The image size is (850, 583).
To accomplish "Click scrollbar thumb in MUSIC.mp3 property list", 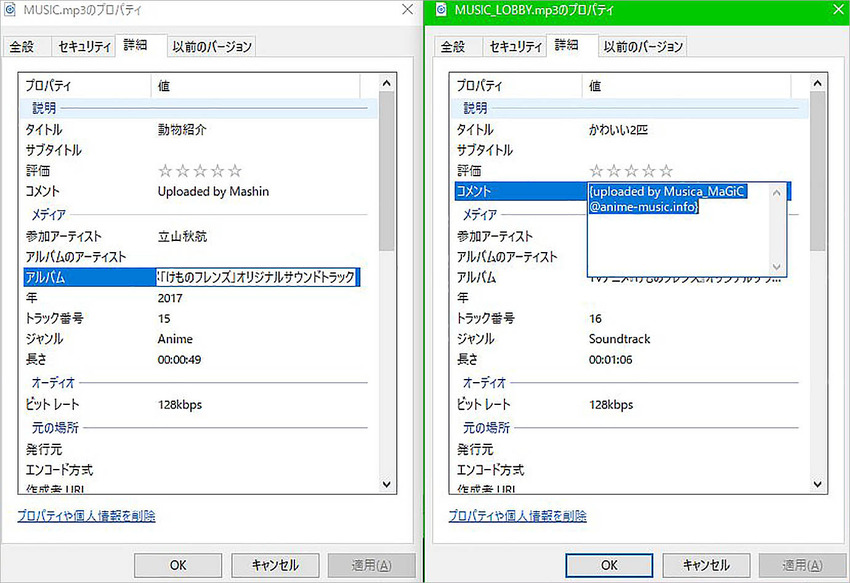I will point(387,171).
